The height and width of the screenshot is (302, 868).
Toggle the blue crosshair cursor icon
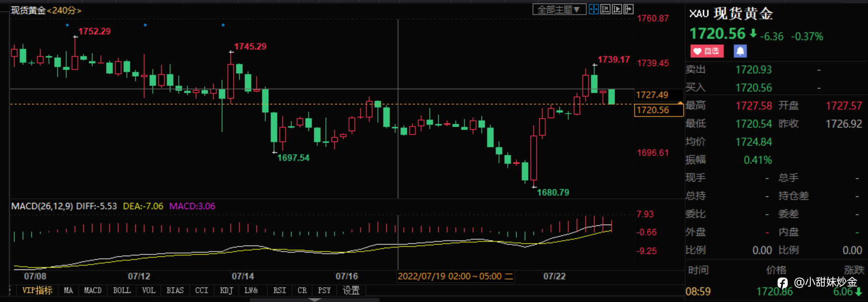pos(594,9)
